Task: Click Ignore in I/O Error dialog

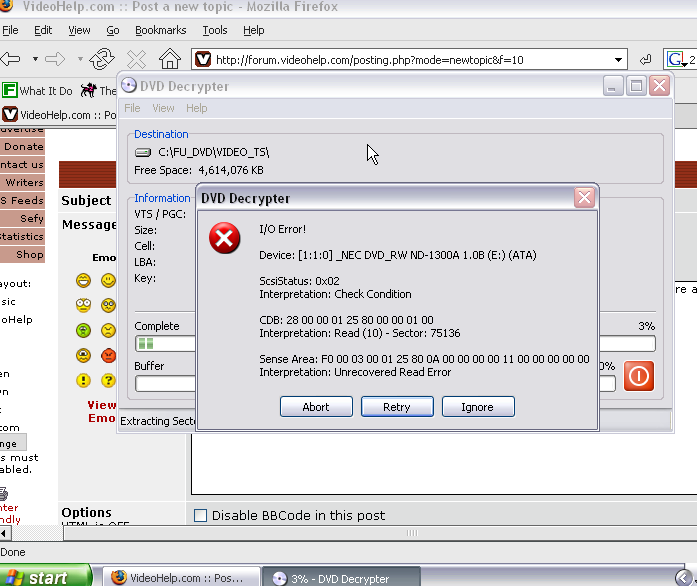Action: [478, 407]
